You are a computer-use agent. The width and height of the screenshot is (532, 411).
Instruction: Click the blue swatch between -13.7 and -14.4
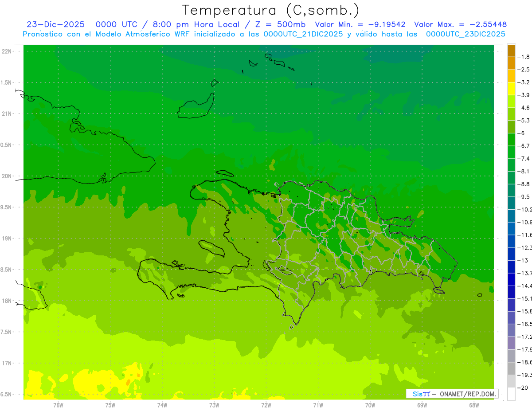point(511,279)
